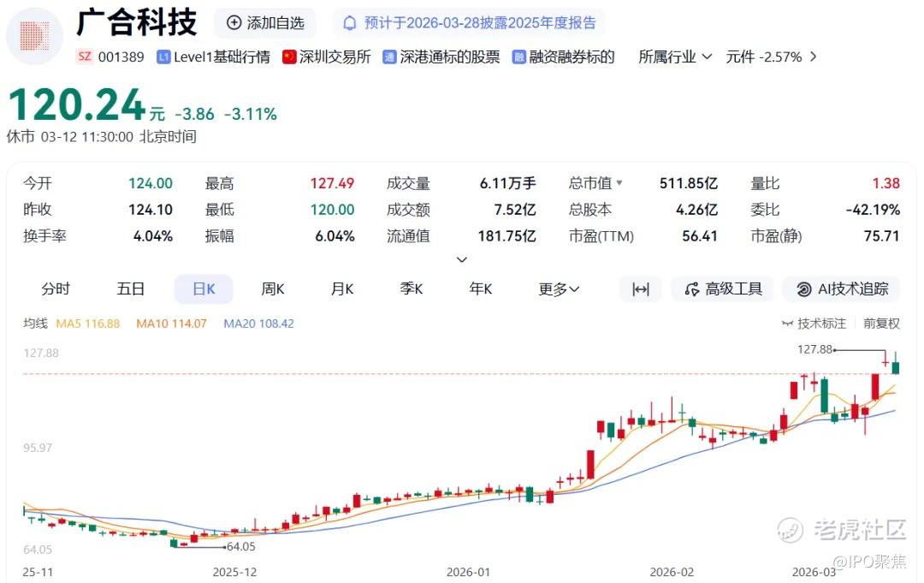Click the 昨收 value 124.10
The image size is (924, 583).
(151, 209)
